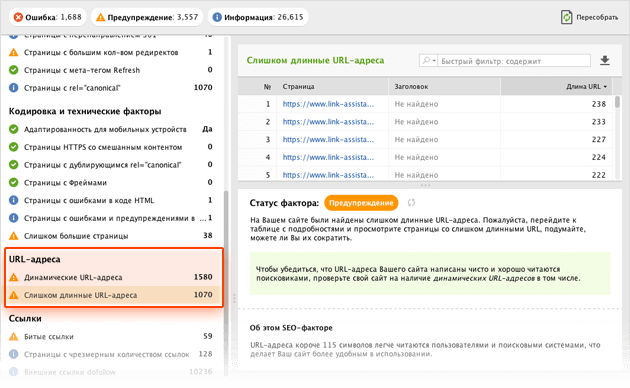Focus the Быстрый фильтр input field
The image size is (630, 388).
click(x=514, y=61)
